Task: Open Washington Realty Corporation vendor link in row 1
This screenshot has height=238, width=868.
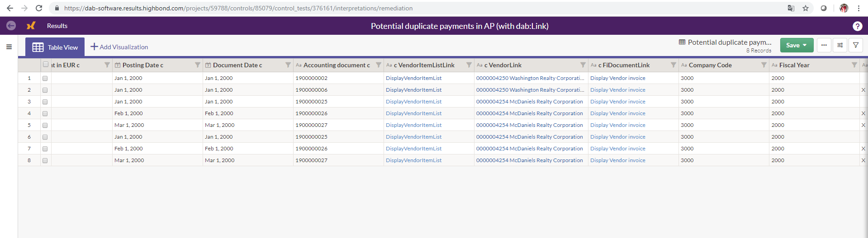Action: 530,78
